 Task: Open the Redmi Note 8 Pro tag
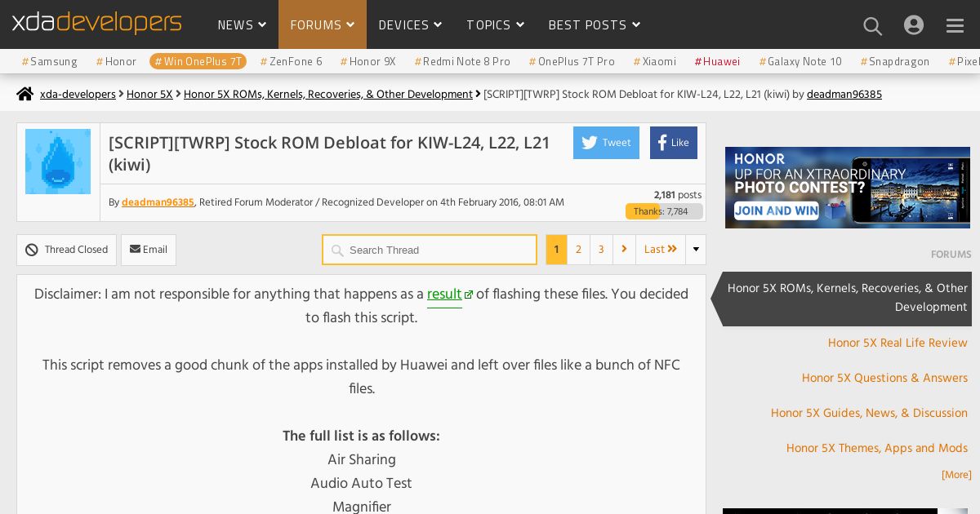[462, 61]
